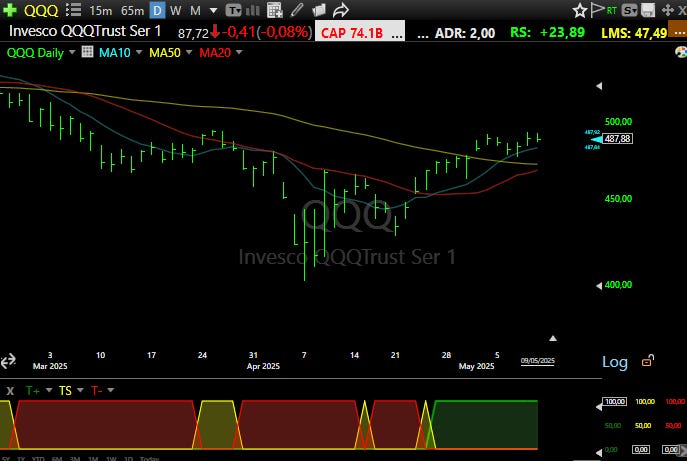687x461 pixels.
Task: Click the May 2025 date axis label
Action: tap(476, 366)
